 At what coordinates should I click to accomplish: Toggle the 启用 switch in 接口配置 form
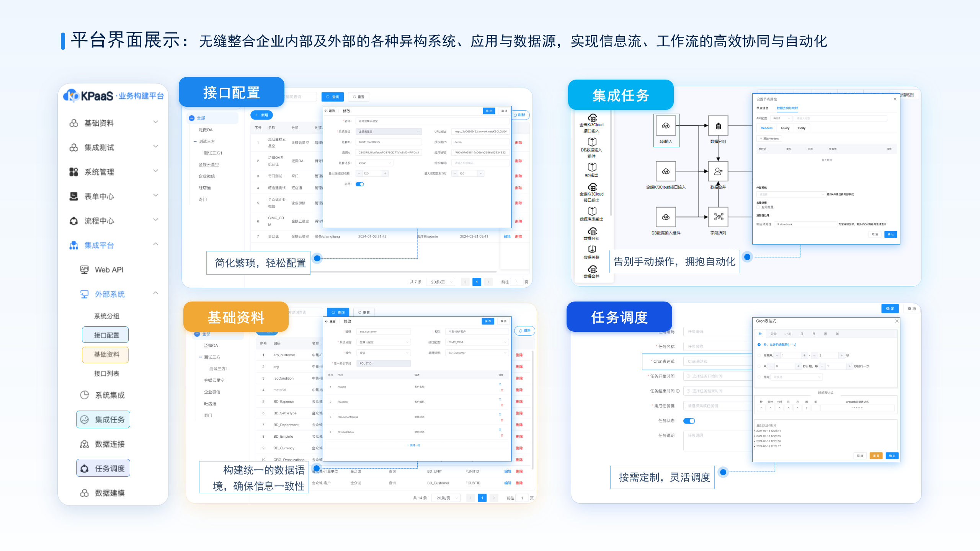tap(360, 184)
